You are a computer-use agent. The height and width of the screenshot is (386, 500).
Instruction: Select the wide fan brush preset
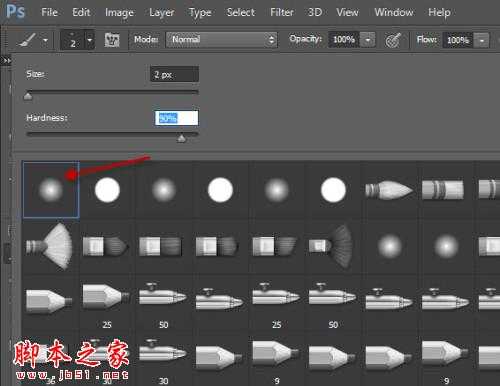50,246
